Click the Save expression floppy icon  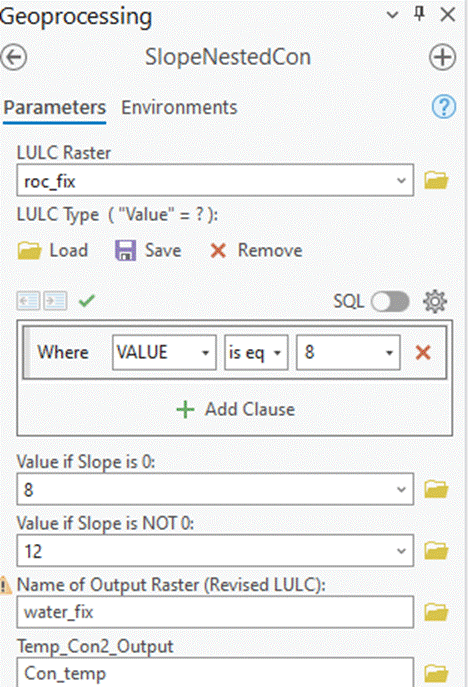(x=125, y=251)
